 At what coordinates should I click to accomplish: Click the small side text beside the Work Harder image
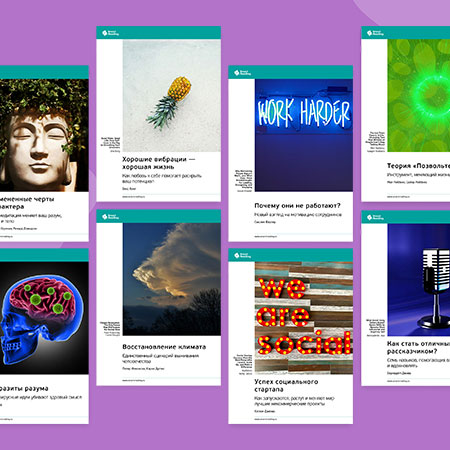coord(244,181)
